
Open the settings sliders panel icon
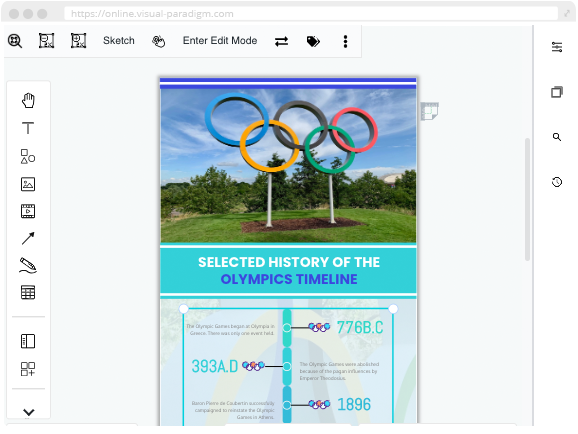[557, 47]
